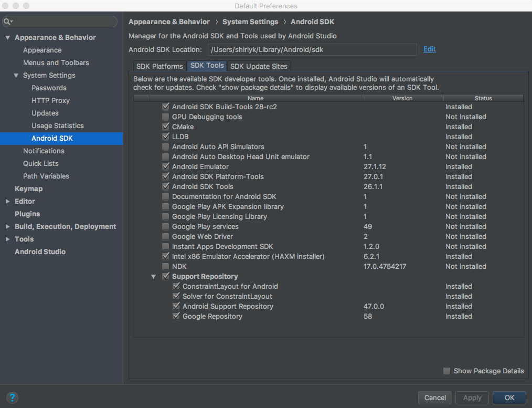Viewport: 532px width, 408px height.
Task: Click the Android SDK Location field
Action: tap(312, 49)
